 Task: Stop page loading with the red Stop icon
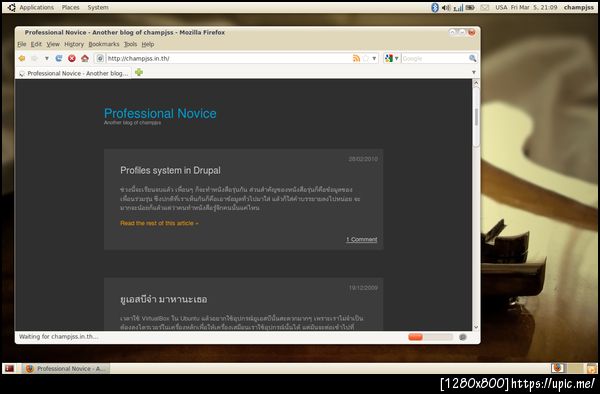[x=72, y=58]
